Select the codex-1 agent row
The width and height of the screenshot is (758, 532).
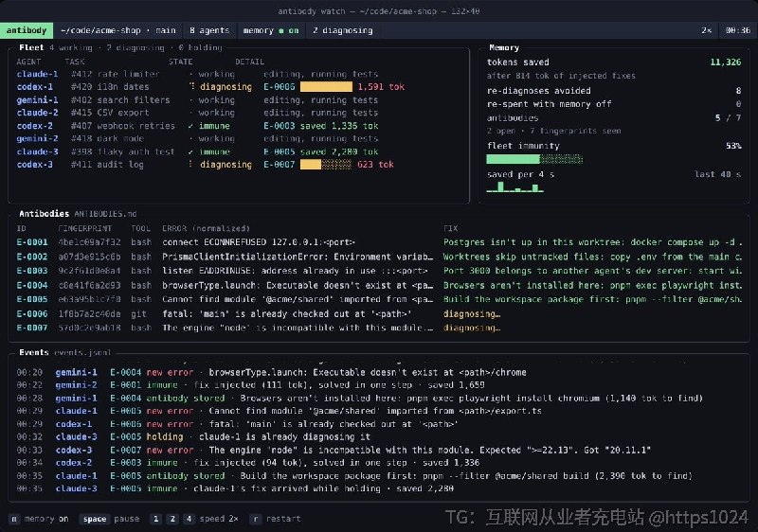[x=210, y=87]
